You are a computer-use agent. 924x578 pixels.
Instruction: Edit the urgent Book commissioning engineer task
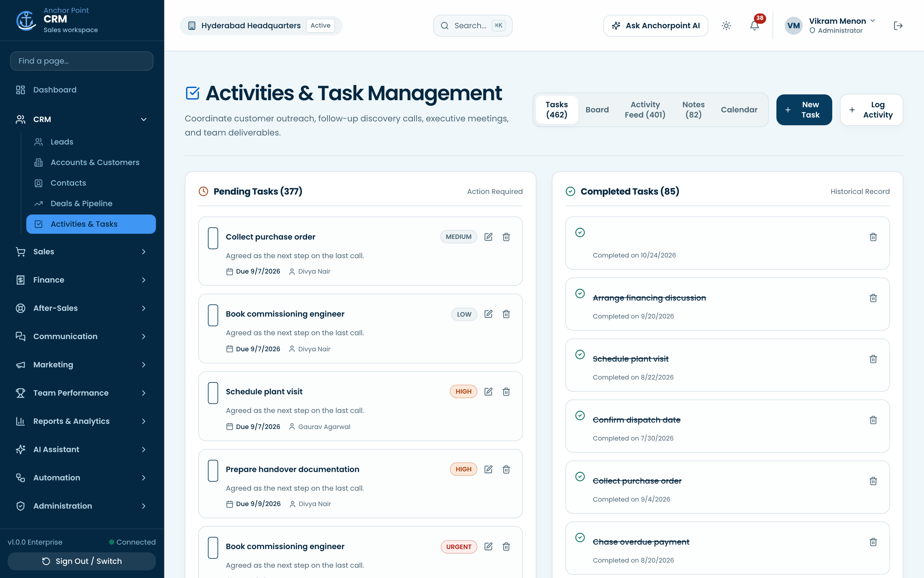tap(488, 546)
